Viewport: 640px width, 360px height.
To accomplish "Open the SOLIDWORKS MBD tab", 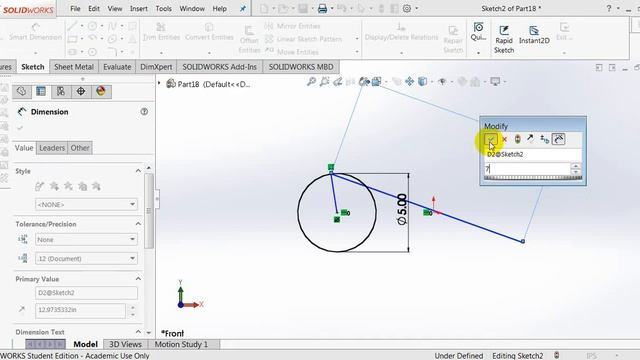I will 301,67.
